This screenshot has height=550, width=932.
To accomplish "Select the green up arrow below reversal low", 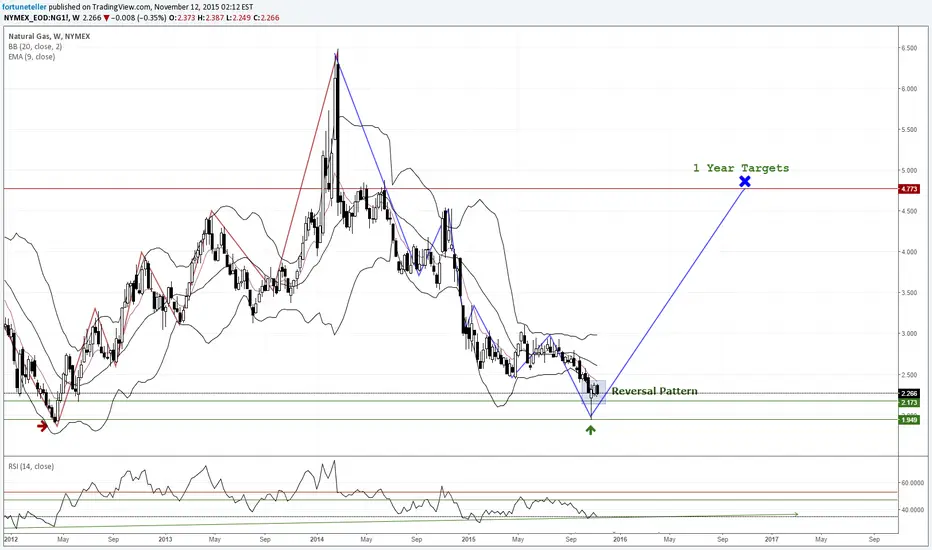I will click(590, 429).
